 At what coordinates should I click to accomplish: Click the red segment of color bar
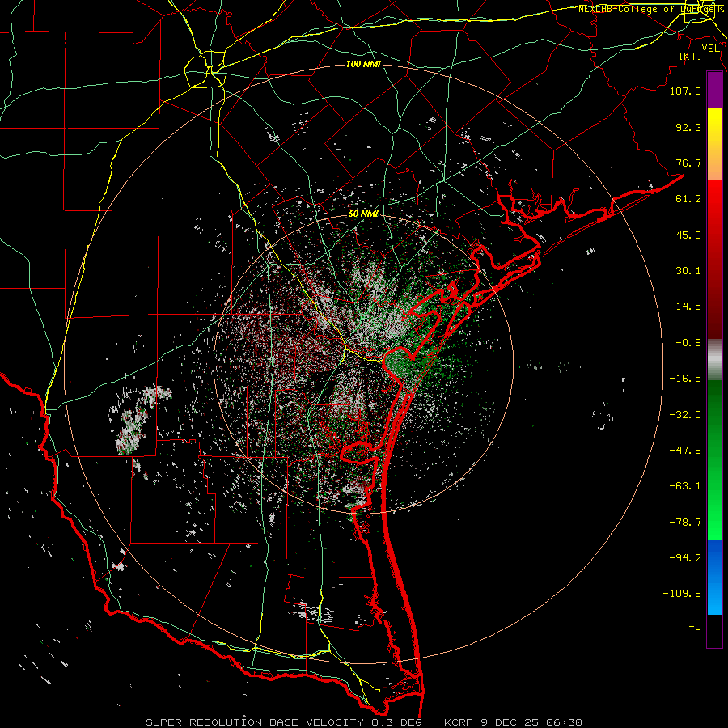point(714,259)
